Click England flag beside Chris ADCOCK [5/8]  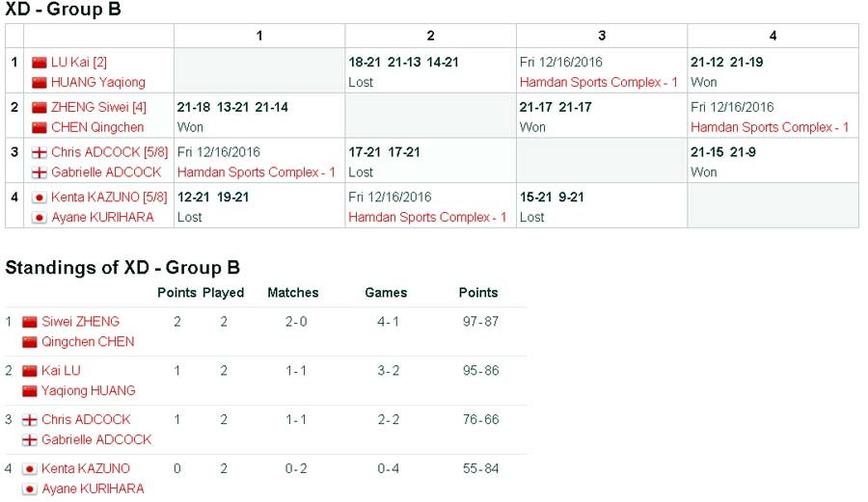pyautogui.click(x=40, y=152)
